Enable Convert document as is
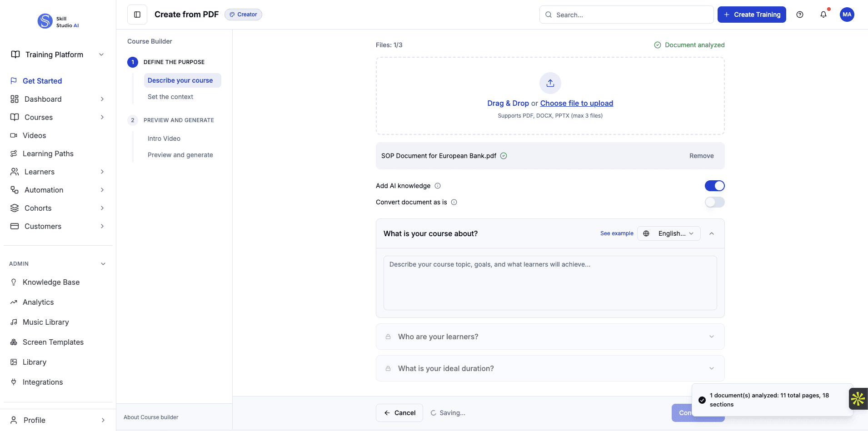Screen dimensions: 868x431 pyautogui.click(x=714, y=202)
